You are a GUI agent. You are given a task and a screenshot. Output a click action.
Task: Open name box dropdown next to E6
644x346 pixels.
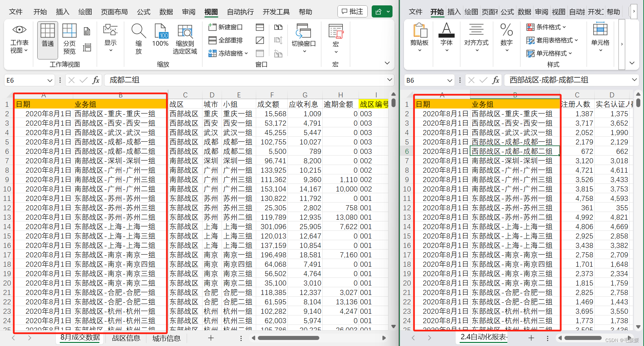(50, 80)
